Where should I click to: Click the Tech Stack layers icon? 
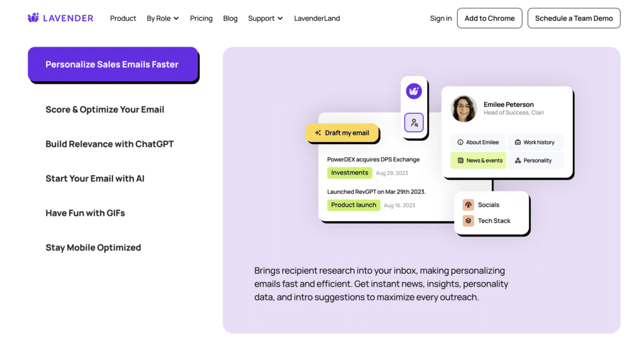coord(468,221)
